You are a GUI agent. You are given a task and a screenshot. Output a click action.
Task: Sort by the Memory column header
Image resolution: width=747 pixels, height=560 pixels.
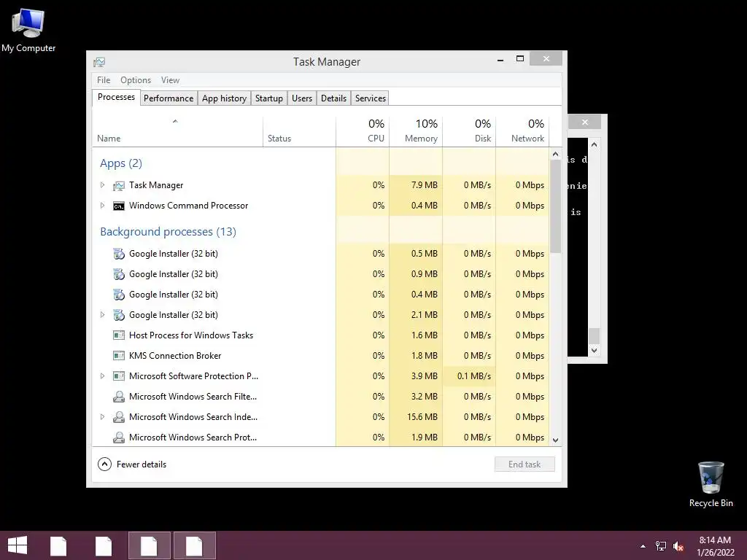tap(416, 131)
